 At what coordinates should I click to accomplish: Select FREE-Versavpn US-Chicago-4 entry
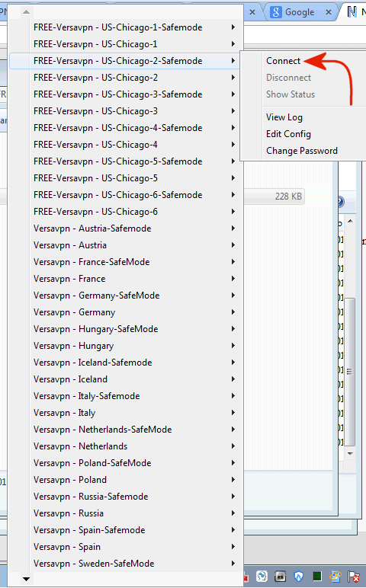pos(124,145)
